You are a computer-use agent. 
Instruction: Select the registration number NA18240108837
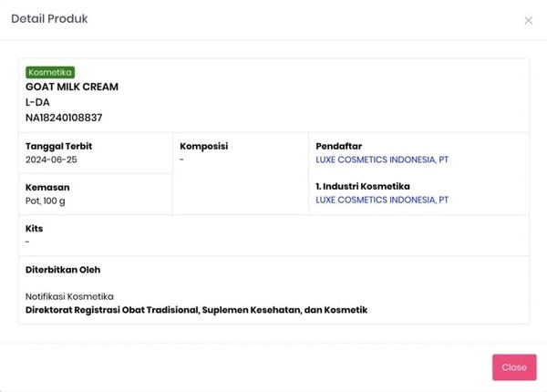64,118
